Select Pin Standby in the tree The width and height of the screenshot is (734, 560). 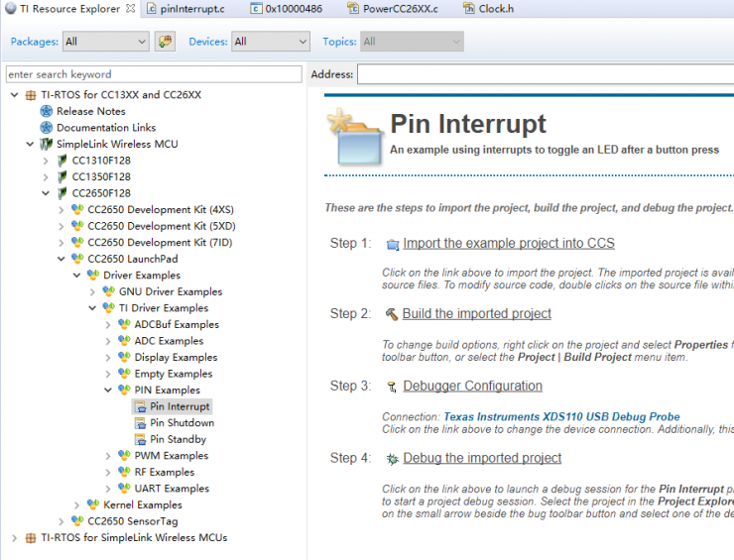[178, 439]
